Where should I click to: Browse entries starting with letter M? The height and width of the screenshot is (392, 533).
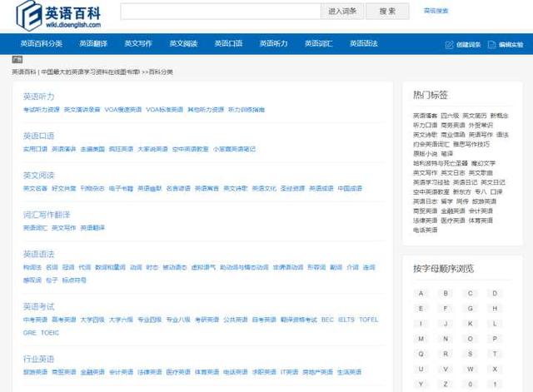point(421,339)
